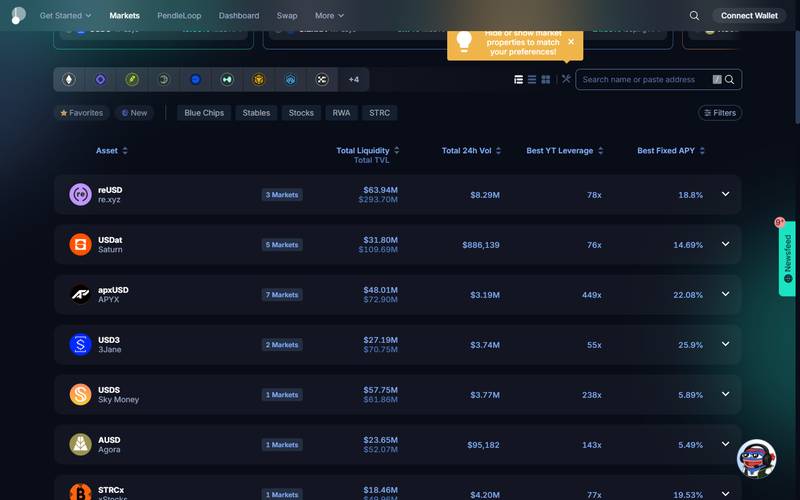Go to the Markets tab
Viewport: 800px width, 500px height.
(x=124, y=16)
